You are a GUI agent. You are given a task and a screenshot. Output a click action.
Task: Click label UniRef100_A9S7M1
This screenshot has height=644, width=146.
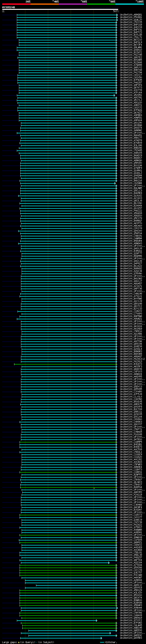(x=131, y=98)
